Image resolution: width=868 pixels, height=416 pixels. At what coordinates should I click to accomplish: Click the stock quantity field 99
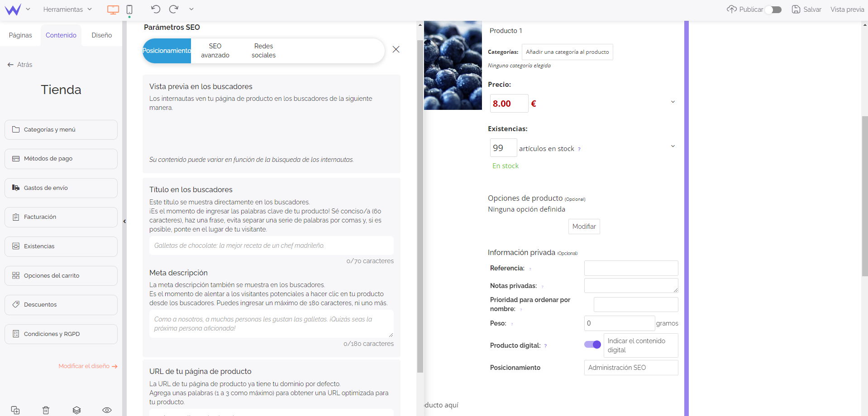(x=504, y=148)
